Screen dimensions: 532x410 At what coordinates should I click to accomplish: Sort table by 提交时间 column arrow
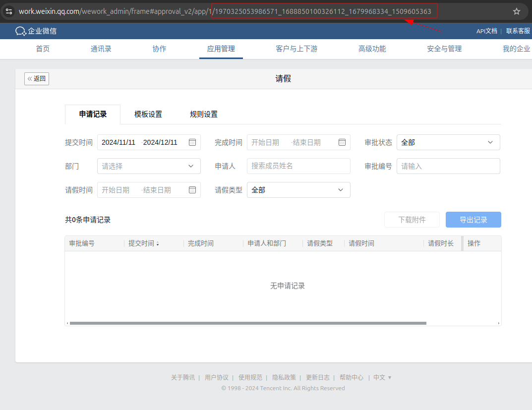click(158, 244)
